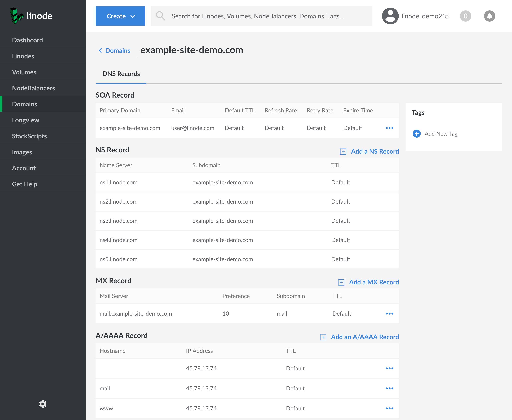
Task: Switch to the DNS Records tab
Action: coord(121,74)
